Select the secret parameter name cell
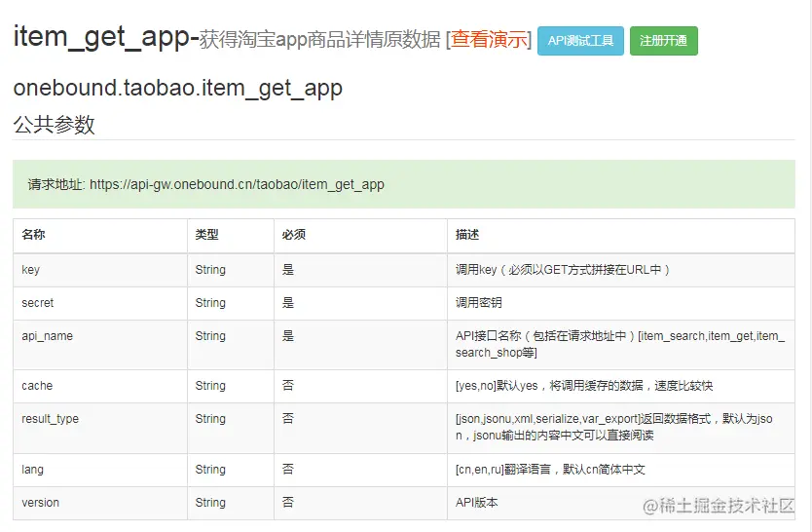This screenshot has width=812, height=532. click(100, 303)
